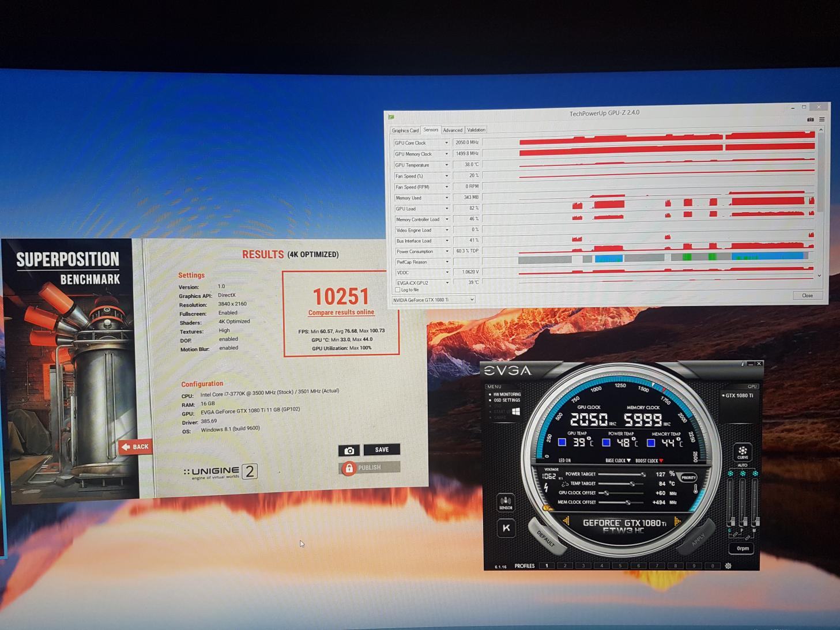
Task: Adjust the GPU CLOCK OFFSET slider
Action: click(x=622, y=493)
